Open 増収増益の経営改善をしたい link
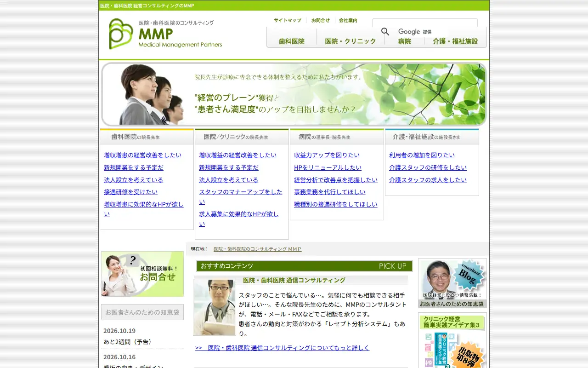The height and width of the screenshot is (368, 588). click(237, 155)
